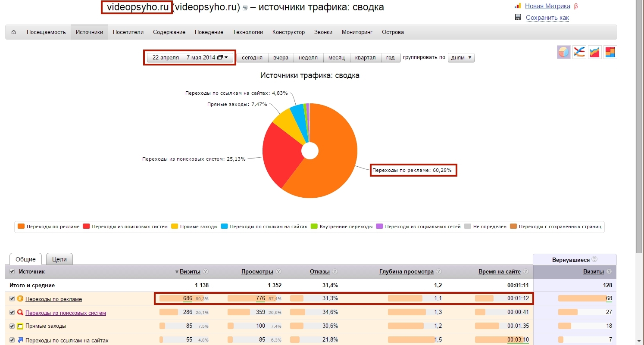Image resolution: width=644 pixels, height=345 pixels.
Task: Open the Острова menu
Action: (x=393, y=32)
